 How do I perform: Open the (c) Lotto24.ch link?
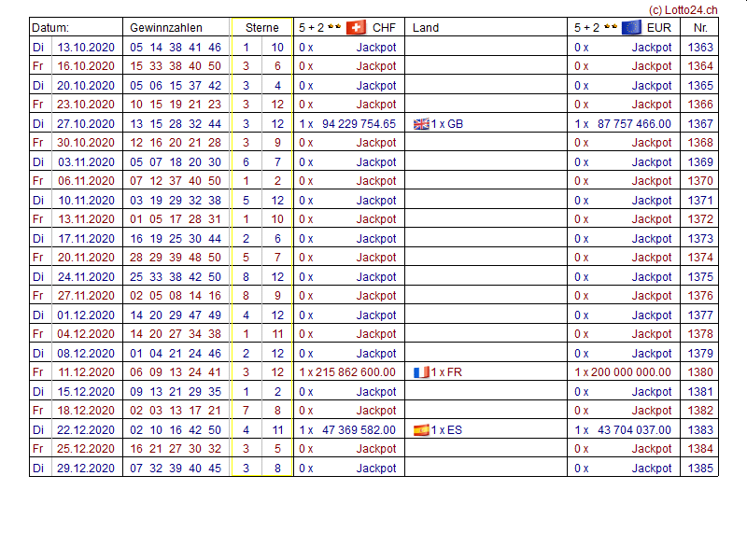[683, 9]
